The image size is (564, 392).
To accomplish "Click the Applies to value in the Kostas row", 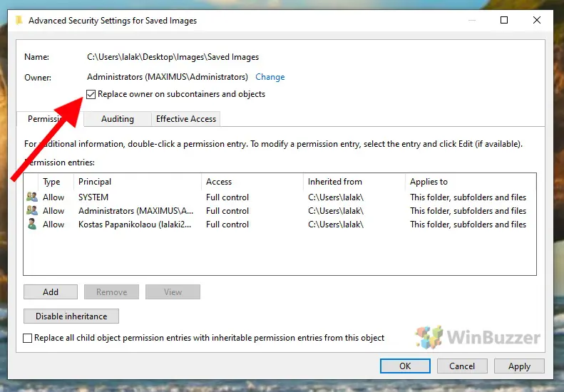I will [x=468, y=225].
